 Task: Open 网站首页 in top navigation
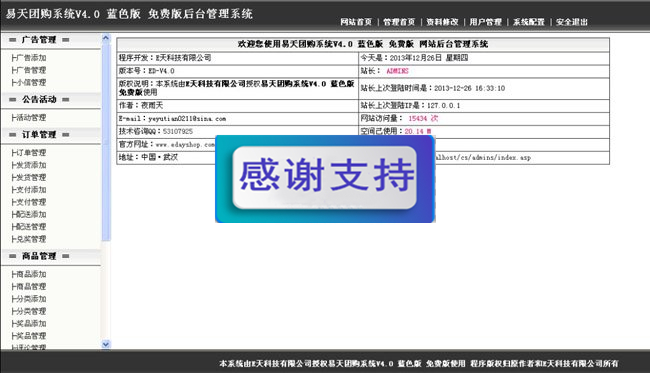point(356,22)
